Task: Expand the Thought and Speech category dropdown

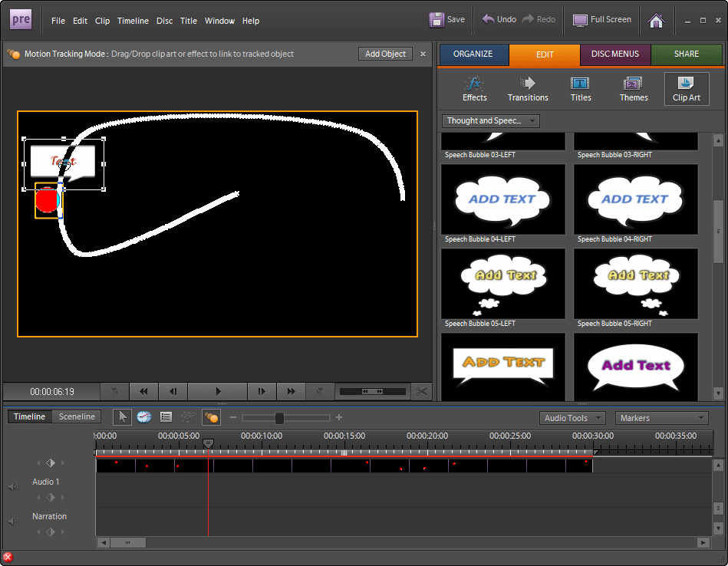Action: pyautogui.click(x=491, y=120)
